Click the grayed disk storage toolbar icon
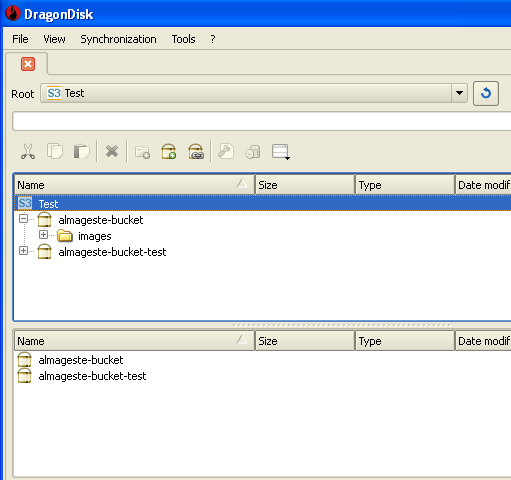The width and height of the screenshot is (511, 480). click(253, 152)
